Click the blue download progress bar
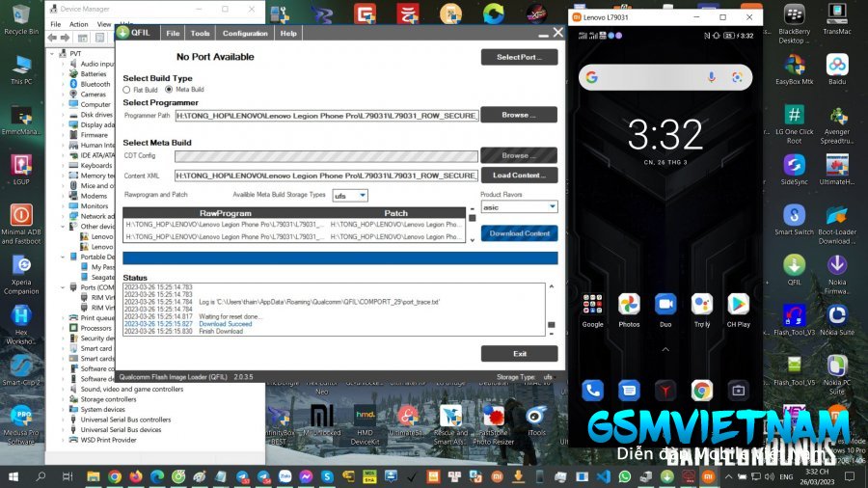 click(x=339, y=258)
